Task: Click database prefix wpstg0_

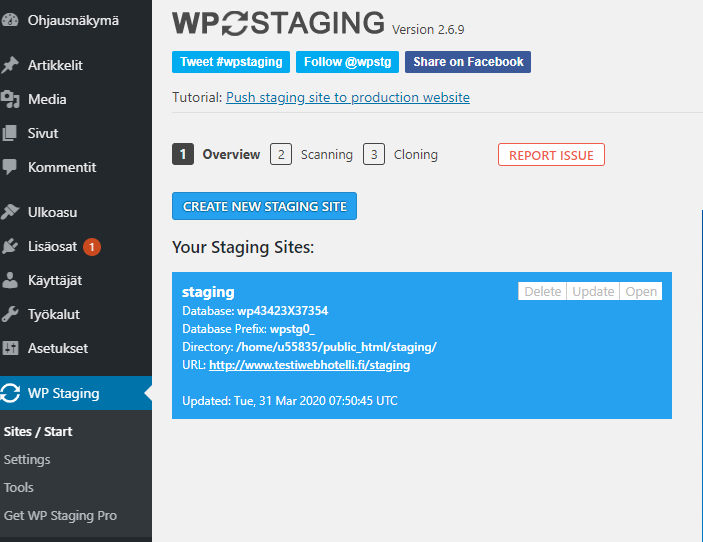Action: tap(292, 329)
